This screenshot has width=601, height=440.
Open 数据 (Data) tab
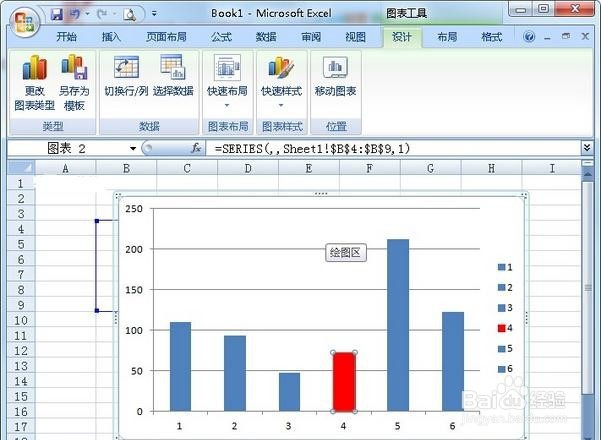click(266, 37)
